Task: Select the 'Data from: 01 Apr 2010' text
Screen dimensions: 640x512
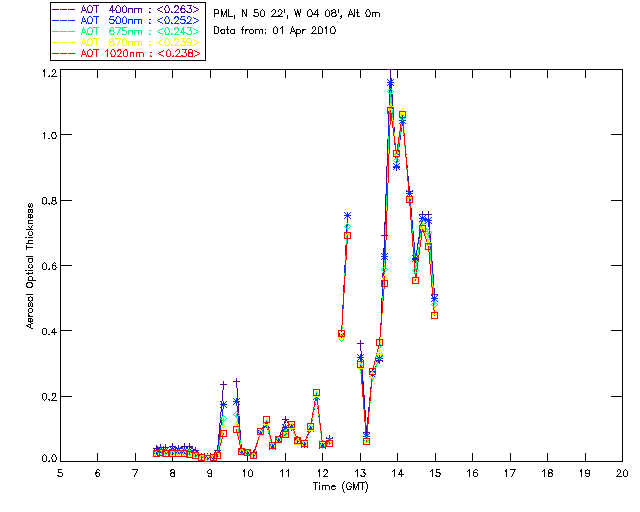Action: [x=275, y=31]
